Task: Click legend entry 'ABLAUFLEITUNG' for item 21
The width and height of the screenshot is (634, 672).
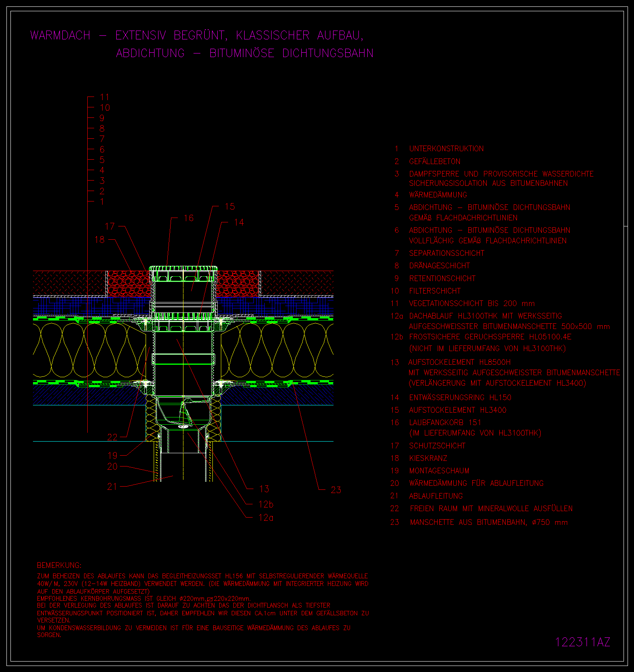Action: (x=436, y=496)
